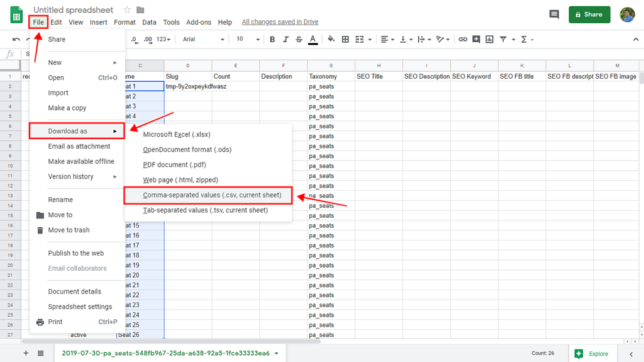Click the Bold formatting icon
Image resolution: width=644 pixels, height=362 pixels.
click(x=272, y=39)
